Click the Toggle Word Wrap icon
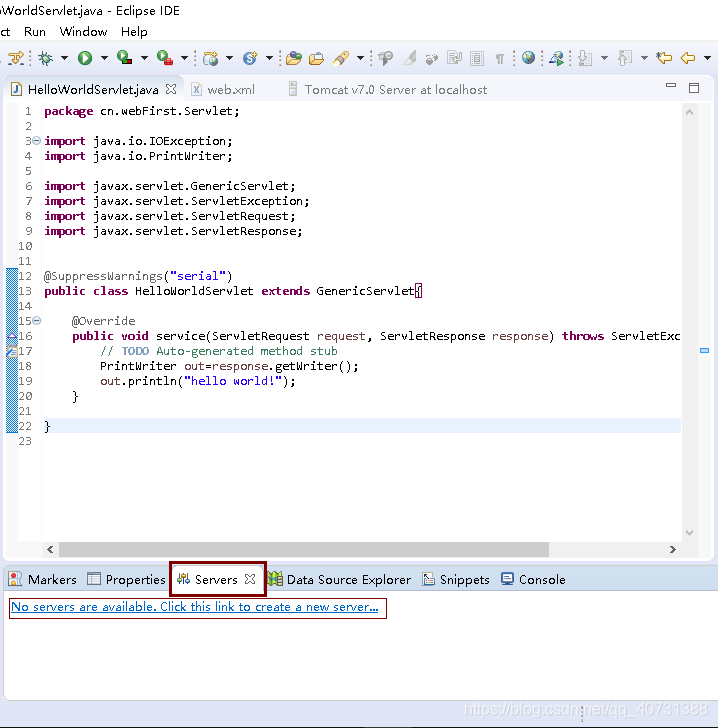This screenshot has width=718, height=728. pyautogui.click(x=454, y=58)
